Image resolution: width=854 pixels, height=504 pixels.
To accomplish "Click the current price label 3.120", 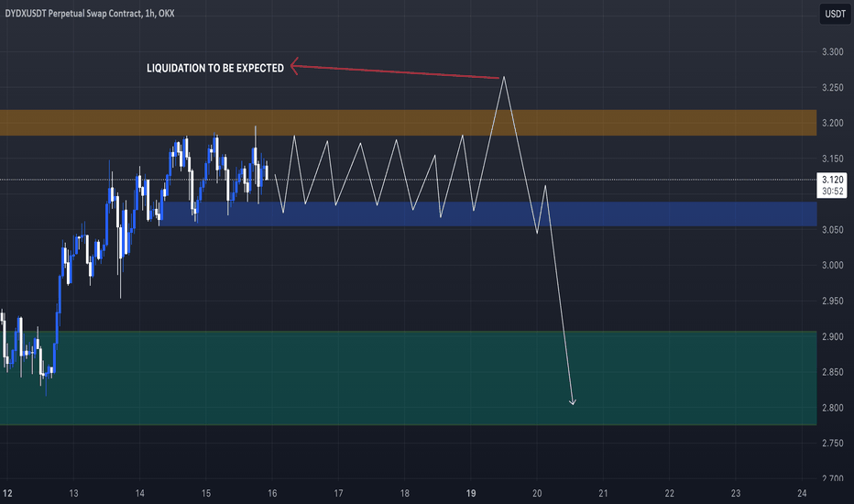I will pyautogui.click(x=833, y=180).
